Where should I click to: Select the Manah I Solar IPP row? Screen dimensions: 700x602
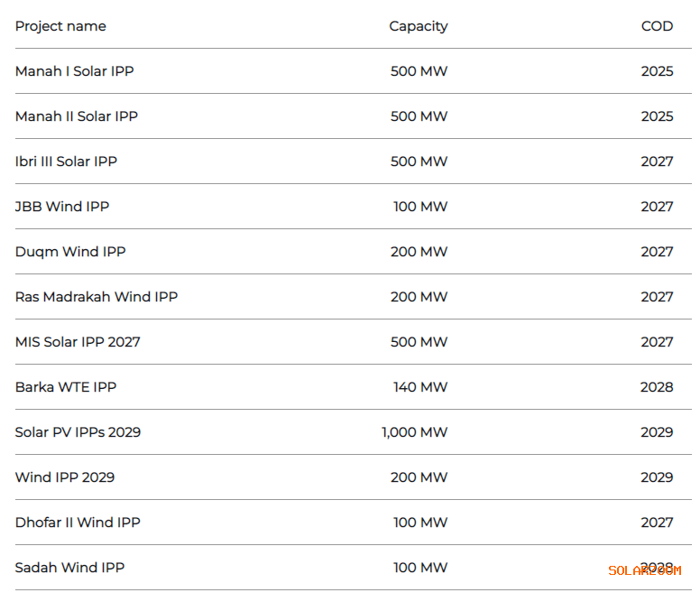[x=74, y=71]
